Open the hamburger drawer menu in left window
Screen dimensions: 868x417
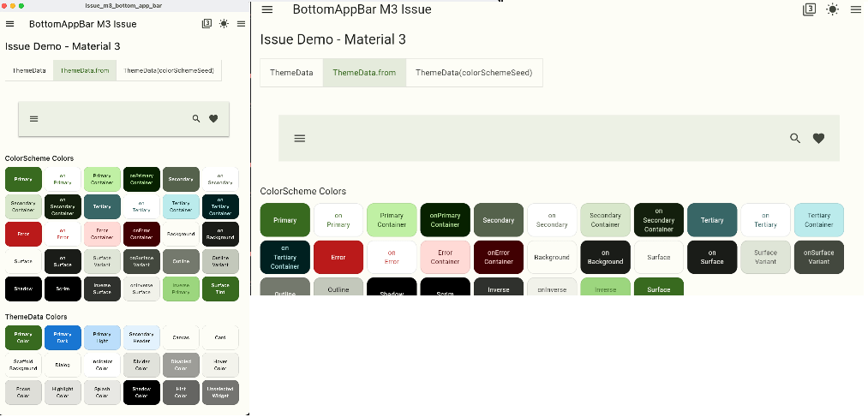[x=10, y=24]
